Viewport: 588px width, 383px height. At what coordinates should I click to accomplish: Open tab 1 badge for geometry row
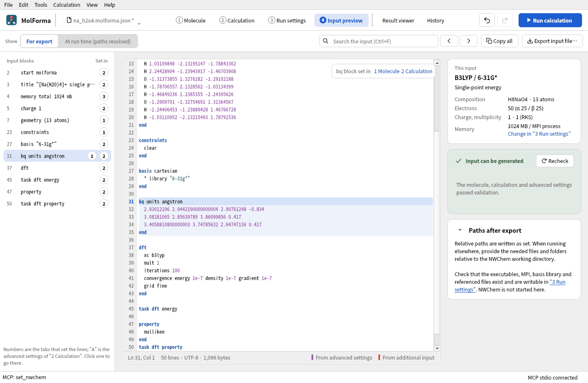104,120
